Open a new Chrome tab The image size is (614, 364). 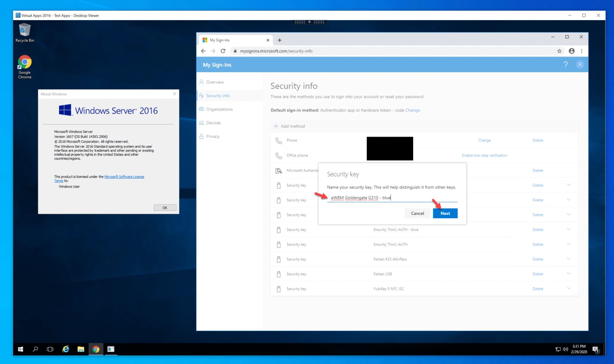click(x=279, y=40)
